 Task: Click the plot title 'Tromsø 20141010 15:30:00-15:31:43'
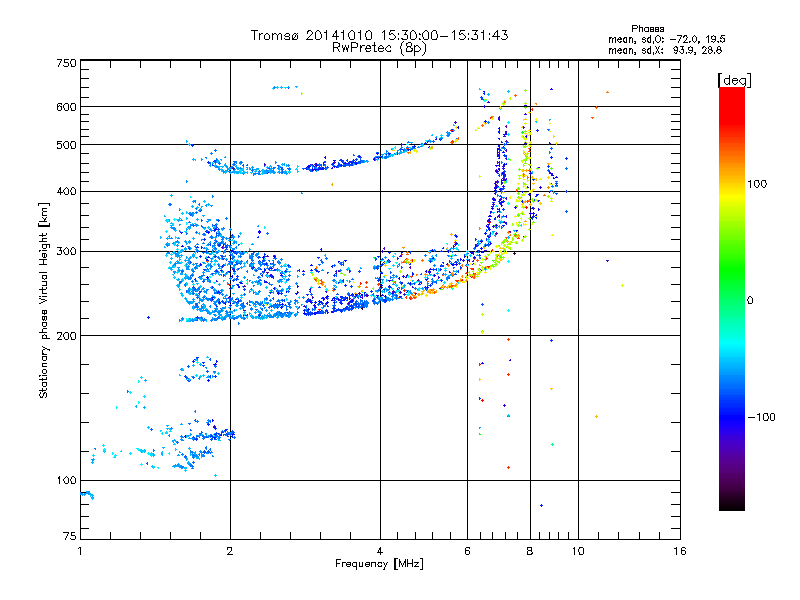point(379,35)
